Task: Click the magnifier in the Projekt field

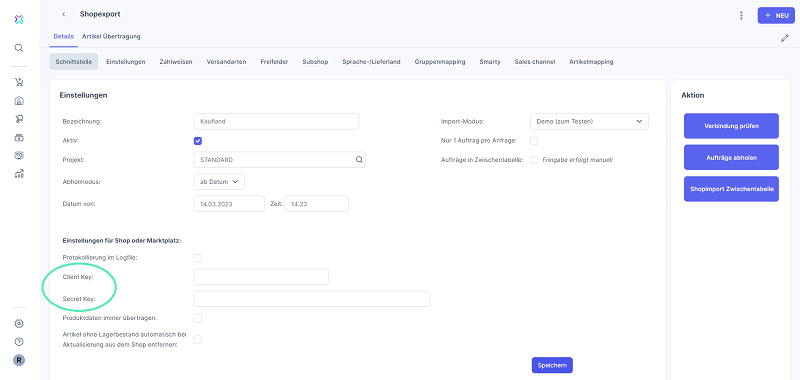Action: [x=359, y=160]
